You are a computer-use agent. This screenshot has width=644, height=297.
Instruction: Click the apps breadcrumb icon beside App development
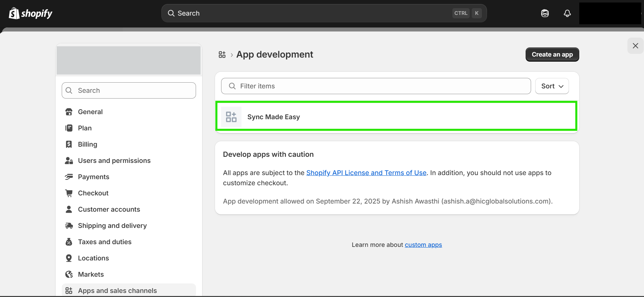(x=222, y=55)
